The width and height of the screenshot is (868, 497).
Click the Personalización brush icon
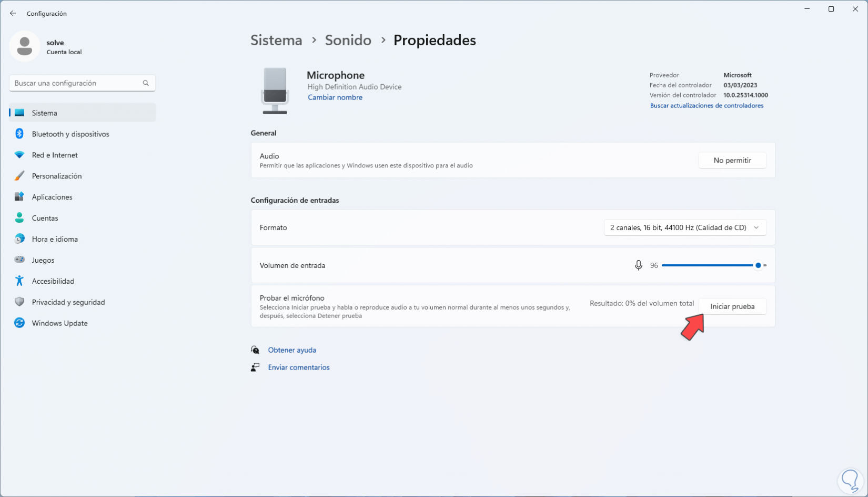coord(19,176)
